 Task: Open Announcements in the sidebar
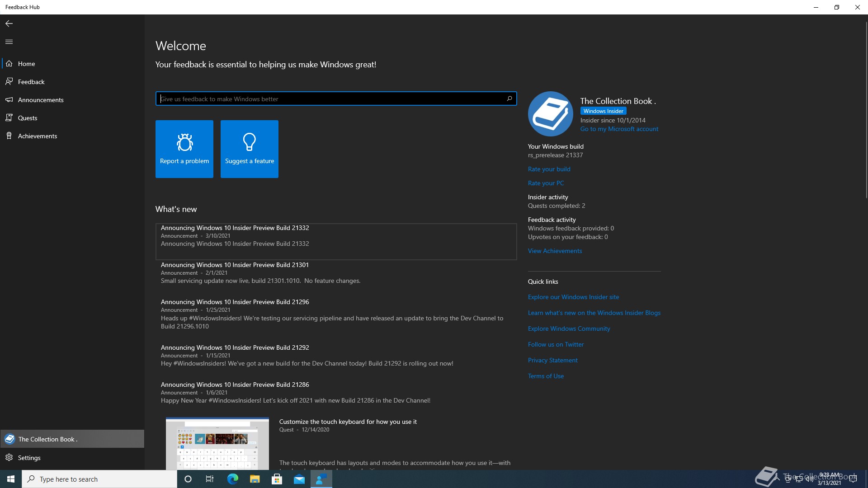[x=72, y=100]
